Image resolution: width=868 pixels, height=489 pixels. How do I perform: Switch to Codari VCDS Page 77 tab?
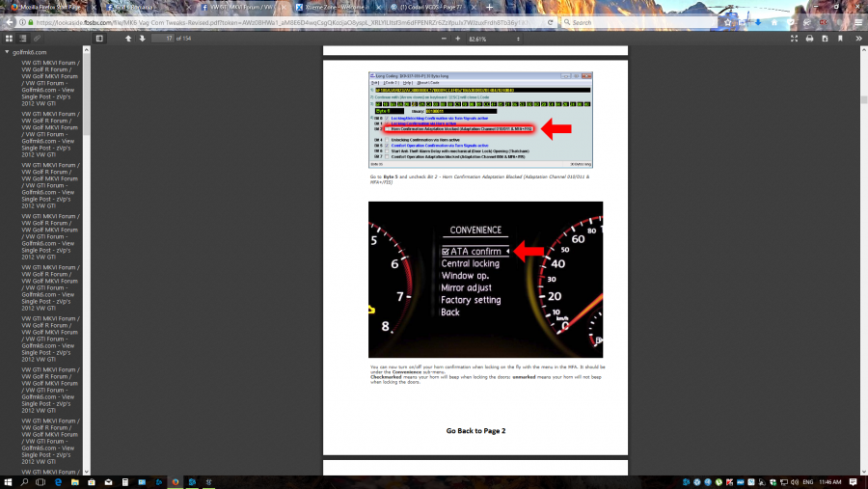[432, 7]
